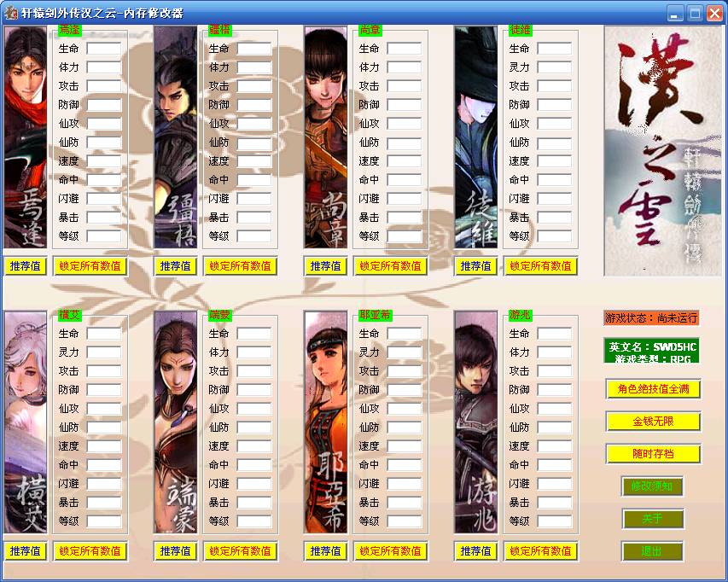Click the 耶亚希 character portrait

click(x=325, y=422)
